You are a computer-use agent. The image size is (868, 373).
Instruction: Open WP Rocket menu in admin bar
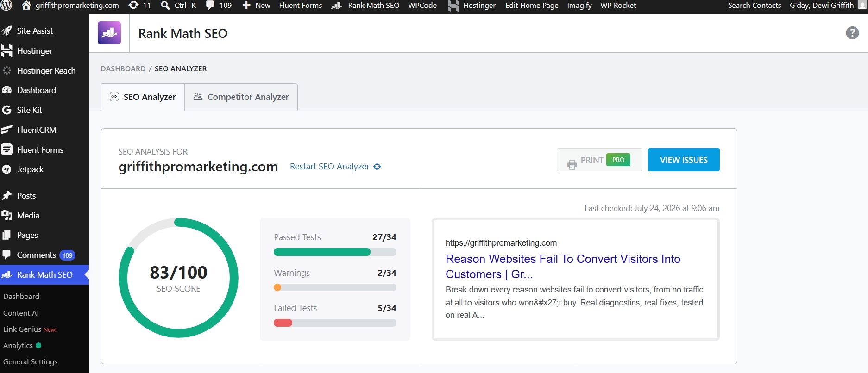tap(618, 6)
